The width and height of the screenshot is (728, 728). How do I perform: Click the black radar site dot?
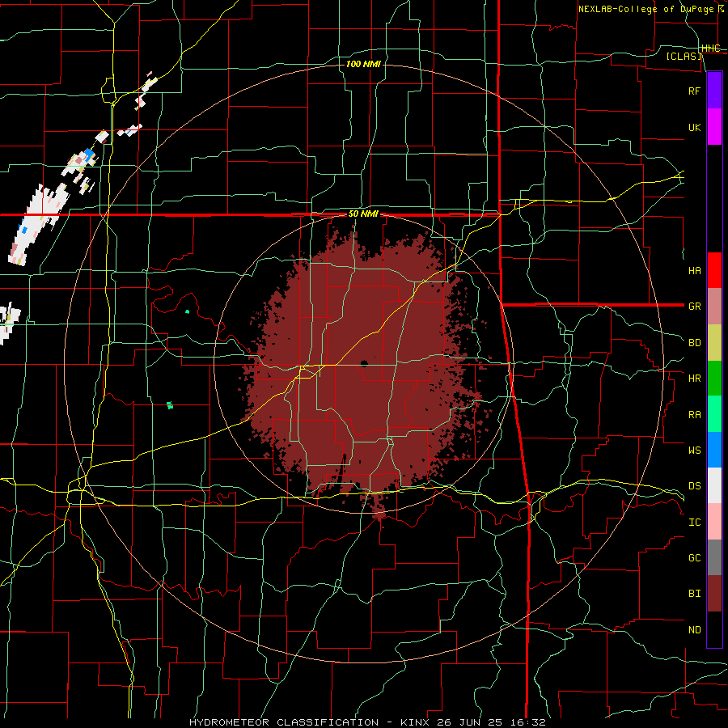click(x=364, y=363)
